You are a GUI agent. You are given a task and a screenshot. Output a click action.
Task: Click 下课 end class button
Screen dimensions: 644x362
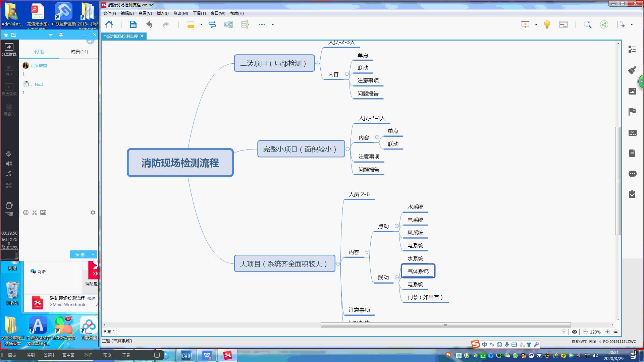(x=9, y=209)
